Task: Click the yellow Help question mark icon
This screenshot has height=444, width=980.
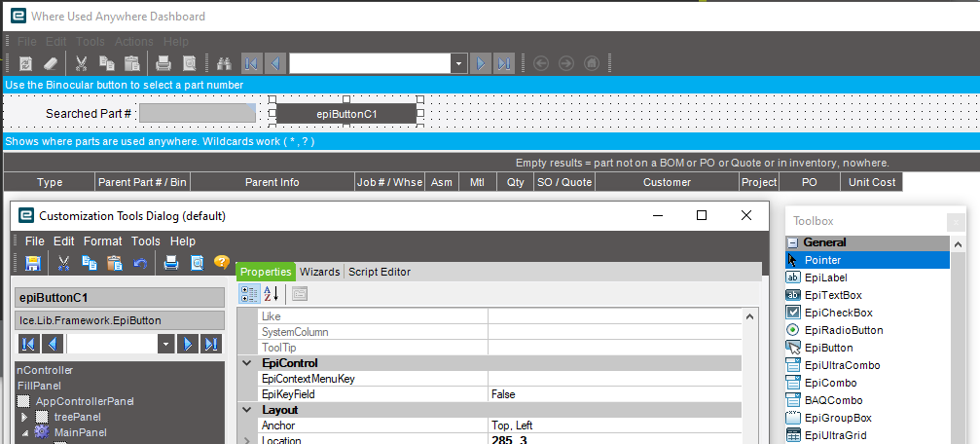Action: click(221, 262)
